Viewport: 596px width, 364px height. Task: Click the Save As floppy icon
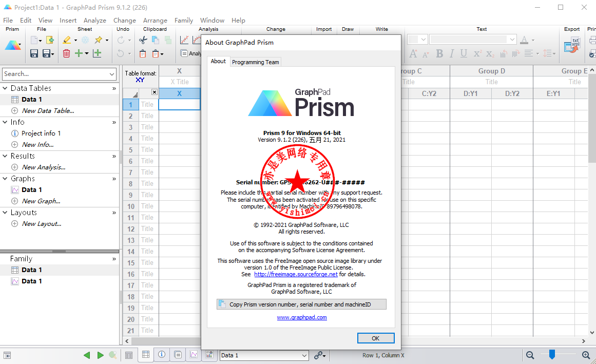point(47,53)
